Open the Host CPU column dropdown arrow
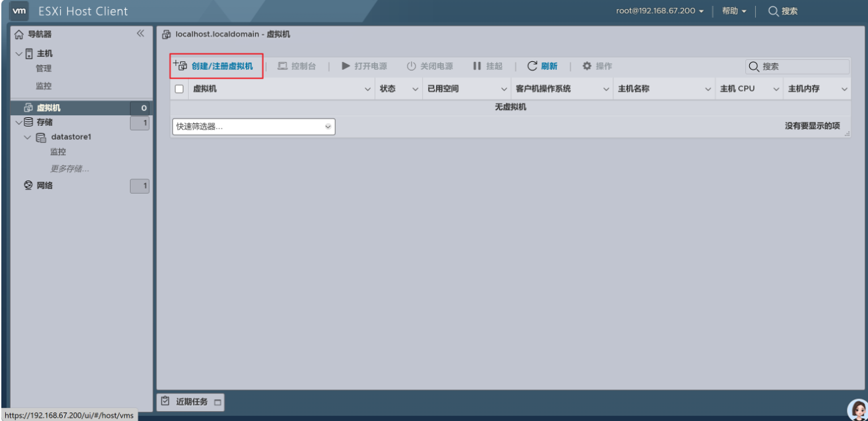868x421 pixels. pos(776,89)
